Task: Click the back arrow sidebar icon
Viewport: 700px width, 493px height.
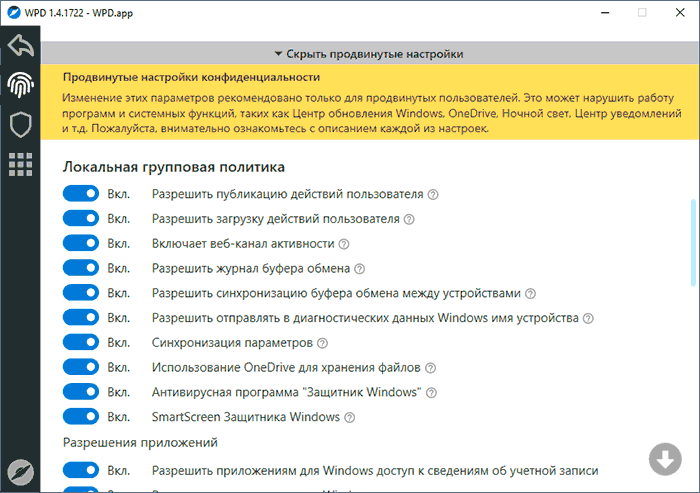Action: 20,46
